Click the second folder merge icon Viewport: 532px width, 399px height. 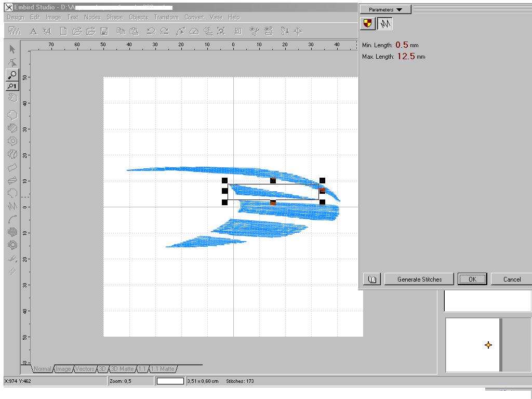click(x=90, y=31)
